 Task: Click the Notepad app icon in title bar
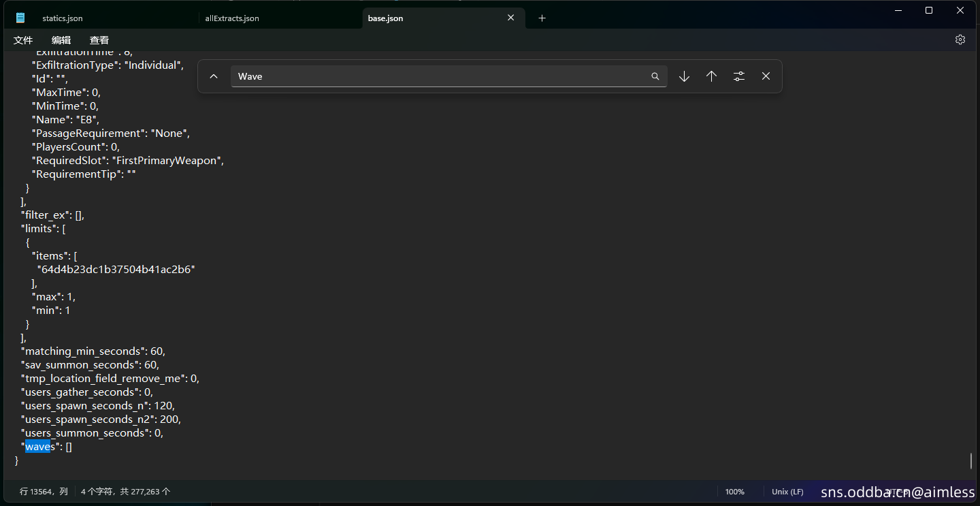coord(20,18)
